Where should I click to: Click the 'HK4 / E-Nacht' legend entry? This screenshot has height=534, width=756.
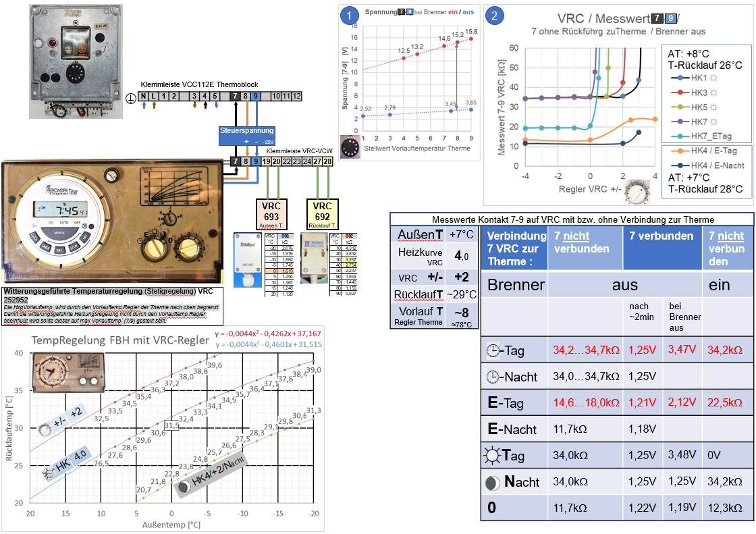(x=707, y=165)
